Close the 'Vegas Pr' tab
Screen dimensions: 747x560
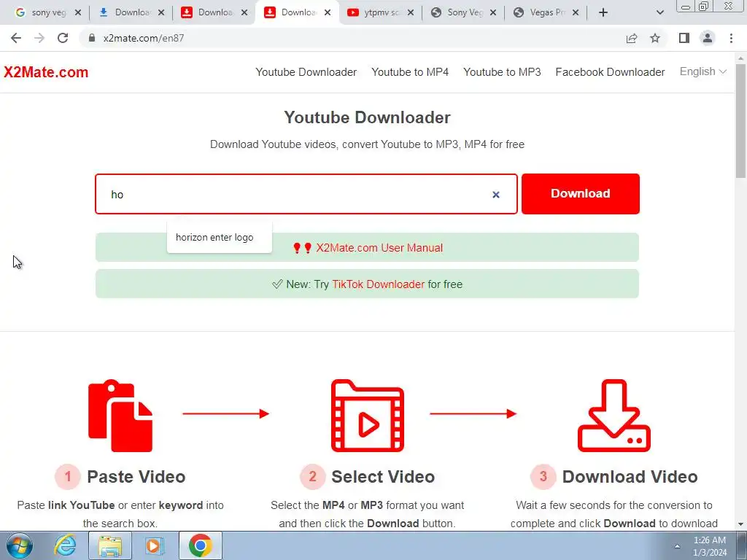point(576,13)
